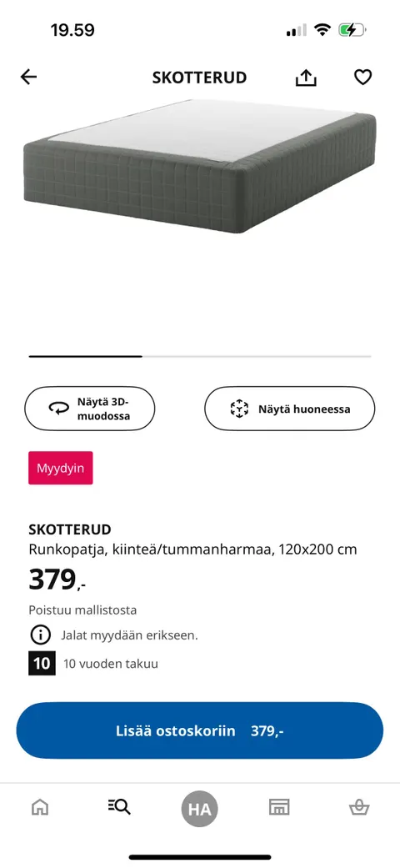Tap the battery status icon
The height and width of the screenshot is (868, 400).
[352, 30]
